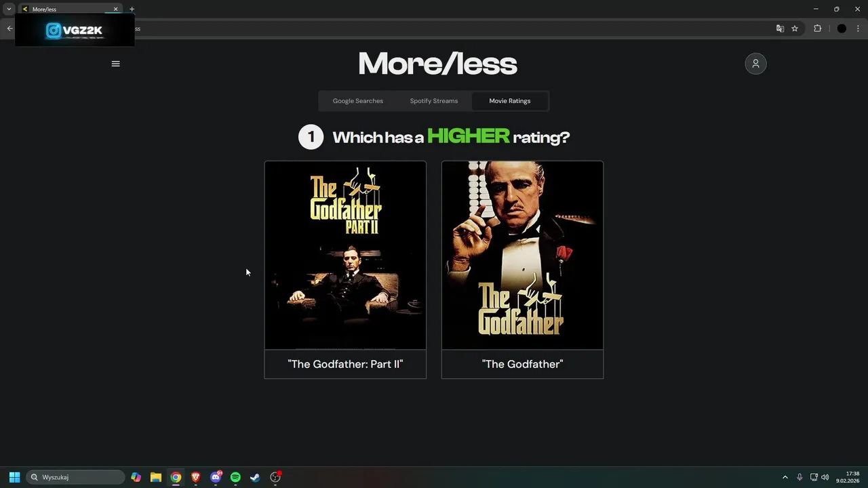The height and width of the screenshot is (488, 868).
Task: Click the microphone tray icon
Action: pos(800,477)
